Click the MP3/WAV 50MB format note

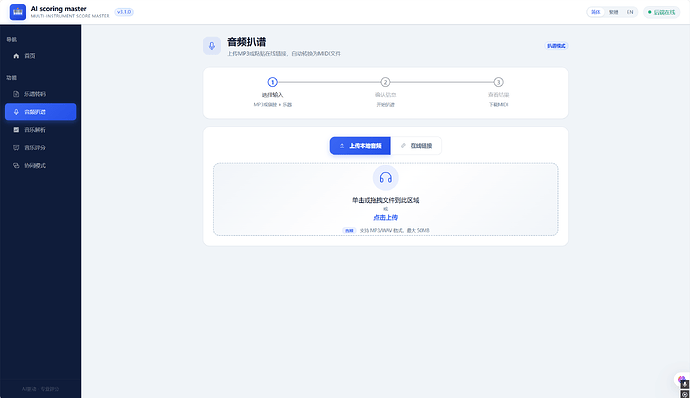coord(394,230)
